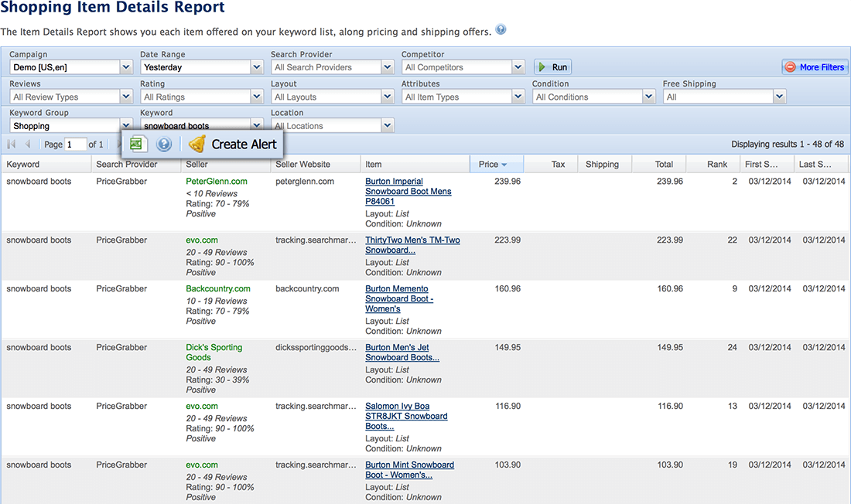851x504 pixels.
Task: Click evo.com seller in the 116.90 row
Action: tap(202, 406)
